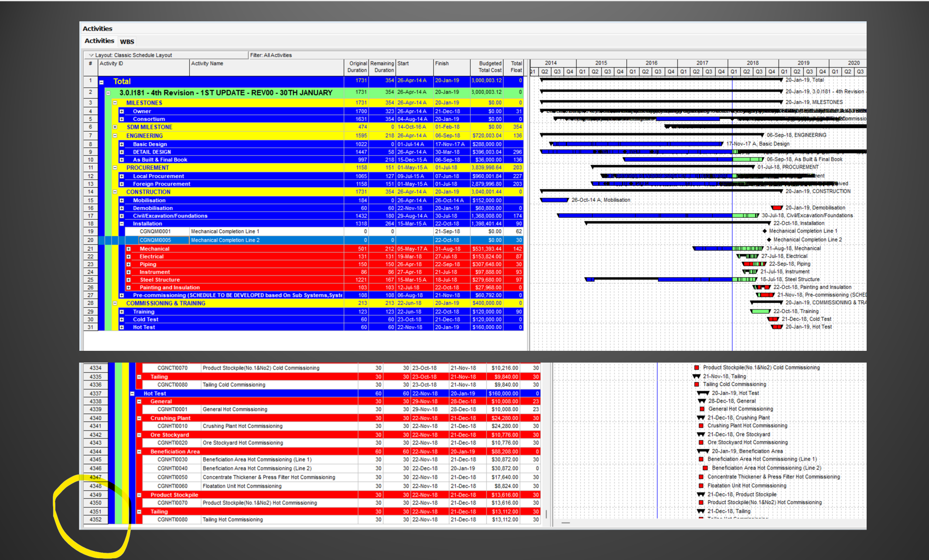Select row number 4352 header
This screenshot has height=560, width=929.
[x=96, y=520]
